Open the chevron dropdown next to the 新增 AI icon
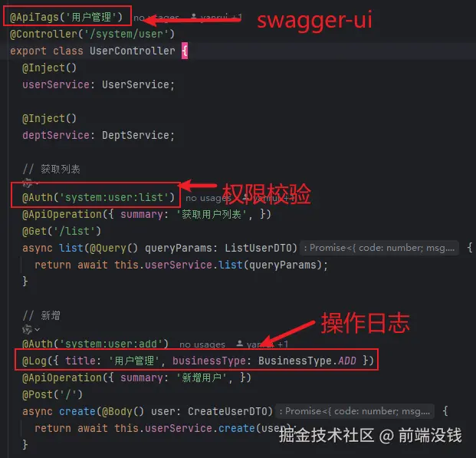The width and height of the screenshot is (476, 458). click(x=37, y=329)
